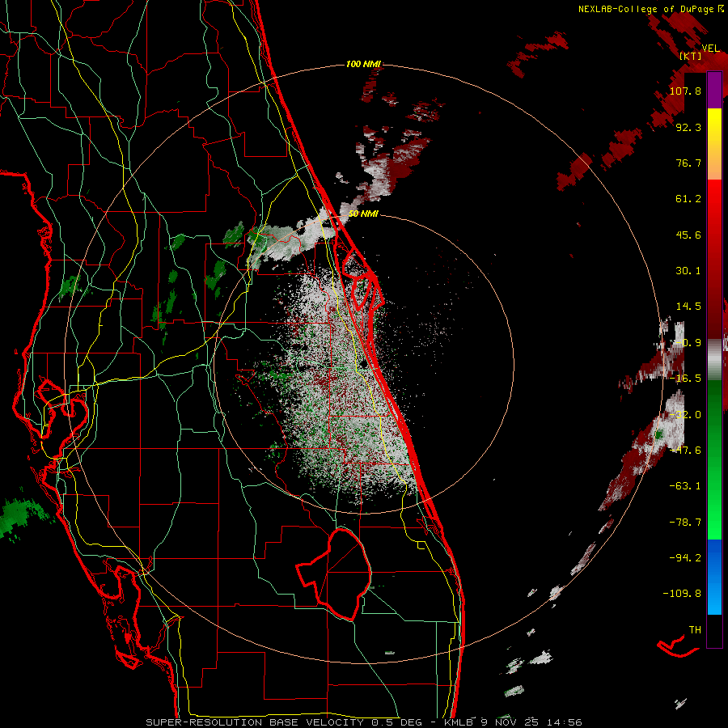Click the Lake Okeechobee outline on the map
Viewport: 728px width, 728px height.
[334, 574]
